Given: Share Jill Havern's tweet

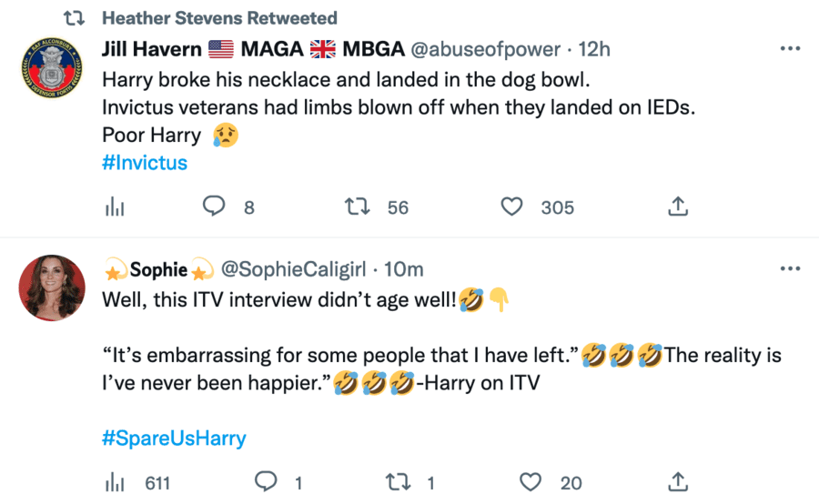Looking at the screenshot, I should click(677, 207).
